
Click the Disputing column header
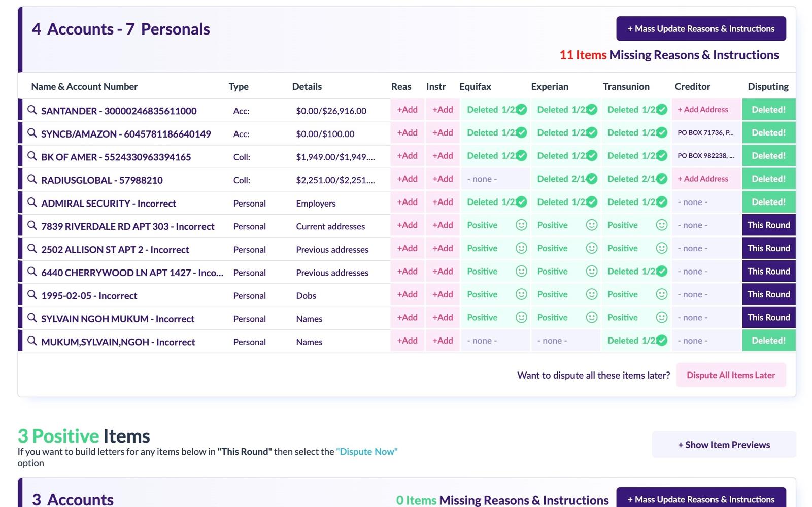pyautogui.click(x=768, y=87)
